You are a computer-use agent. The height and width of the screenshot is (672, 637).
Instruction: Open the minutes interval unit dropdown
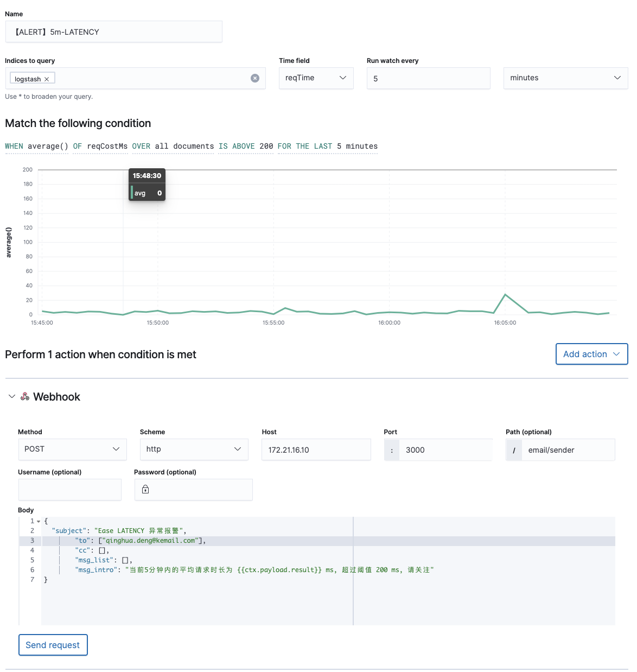[565, 78]
